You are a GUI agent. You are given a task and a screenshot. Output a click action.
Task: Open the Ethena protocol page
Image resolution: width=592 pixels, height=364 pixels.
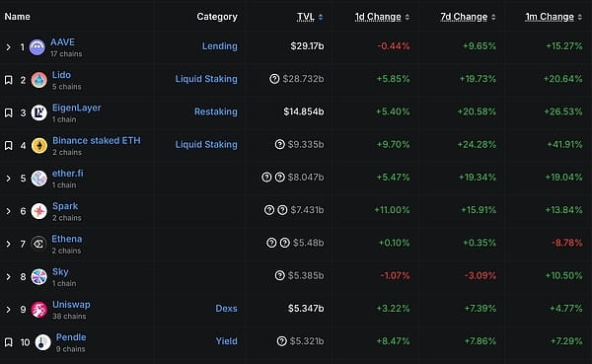pos(67,239)
